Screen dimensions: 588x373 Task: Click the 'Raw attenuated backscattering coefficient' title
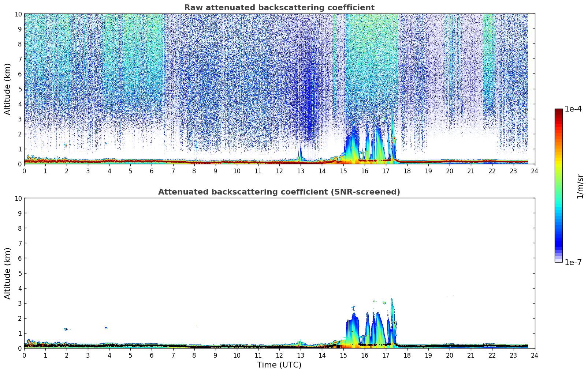[279, 8]
